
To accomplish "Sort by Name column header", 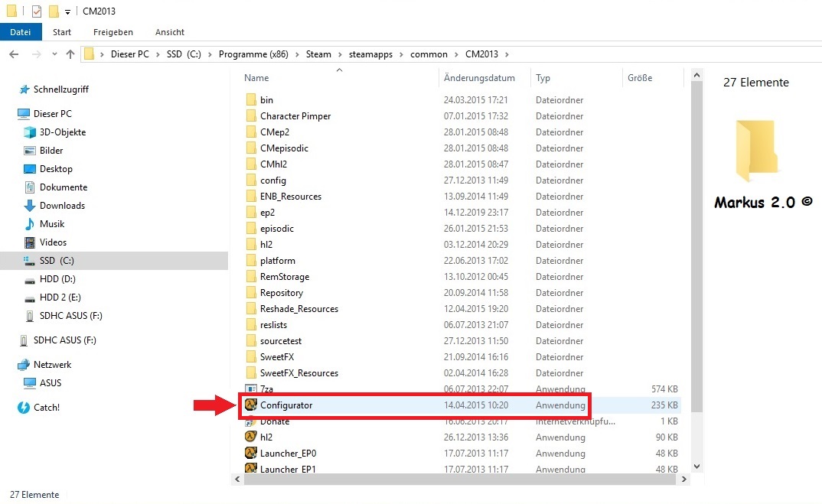I will 256,77.
